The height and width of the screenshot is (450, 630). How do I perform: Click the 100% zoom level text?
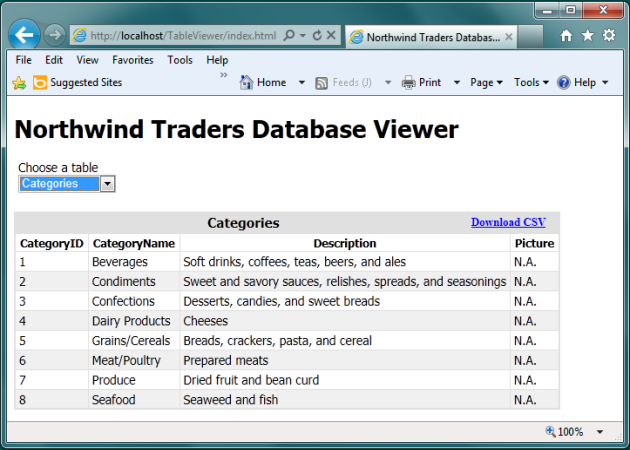pyautogui.click(x=570, y=432)
